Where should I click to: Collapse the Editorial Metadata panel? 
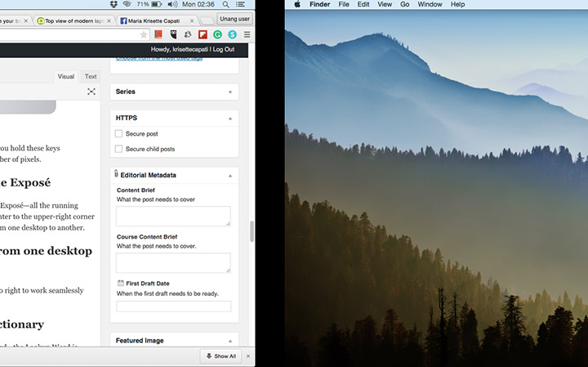click(230, 176)
